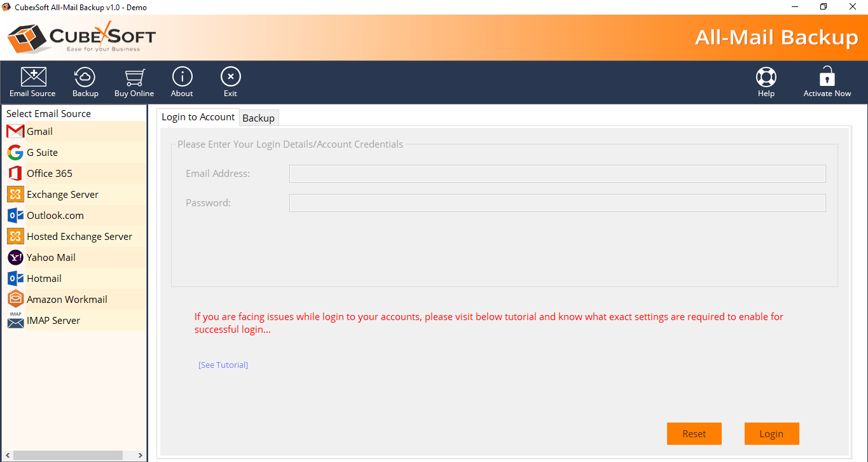
Task: Show the About info icon
Action: pyautogui.click(x=182, y=77)
